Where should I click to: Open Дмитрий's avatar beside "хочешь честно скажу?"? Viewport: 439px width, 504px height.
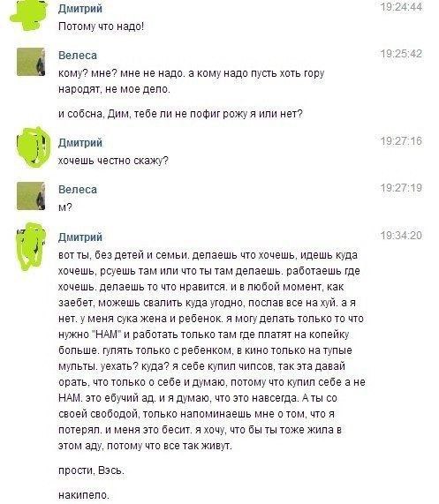(x=34, y=147)
